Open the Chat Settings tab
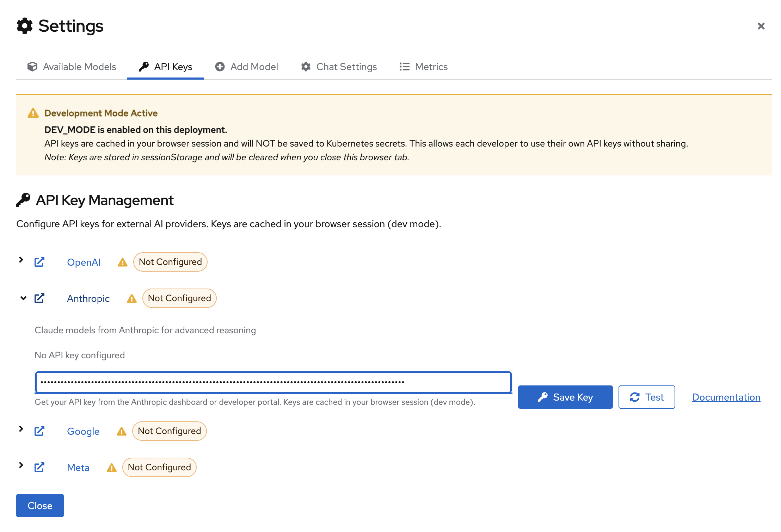This screenshot has height=532, width=781. (339, 67)
